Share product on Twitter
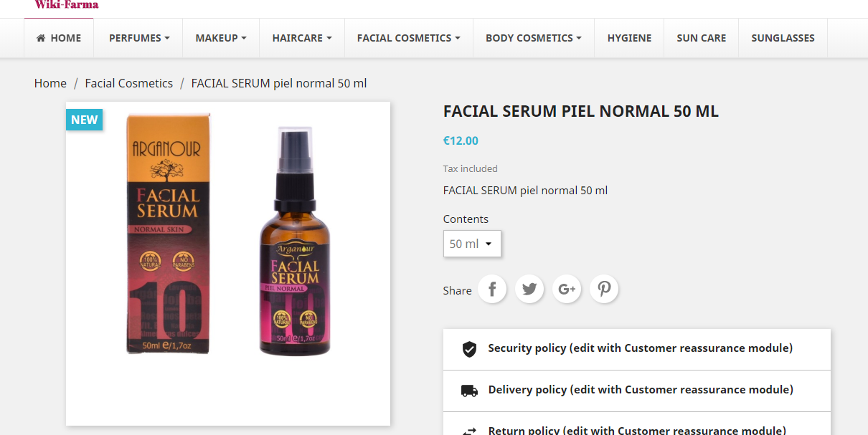The height and width of the screenshot is (435, 868). [529, 289]
